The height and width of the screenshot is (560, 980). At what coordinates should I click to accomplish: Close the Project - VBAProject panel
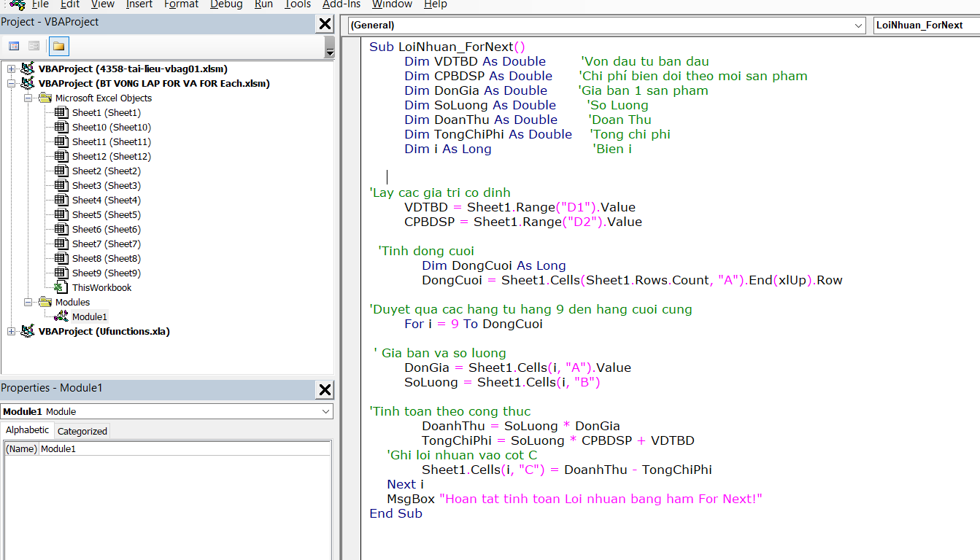pyautogui.click(x=325, y=24)
